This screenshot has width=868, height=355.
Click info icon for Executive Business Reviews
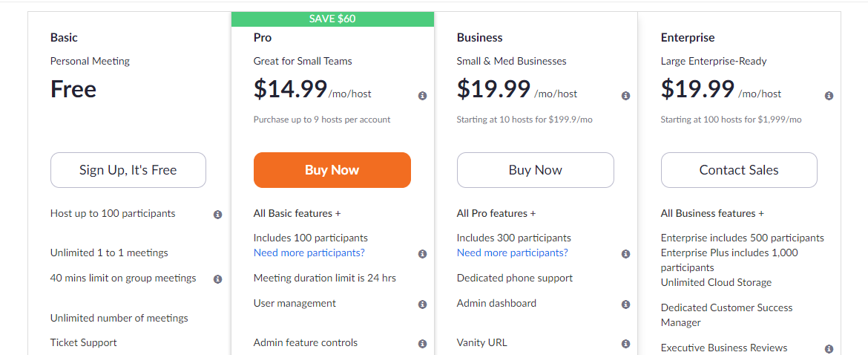[x=829, y=349]
